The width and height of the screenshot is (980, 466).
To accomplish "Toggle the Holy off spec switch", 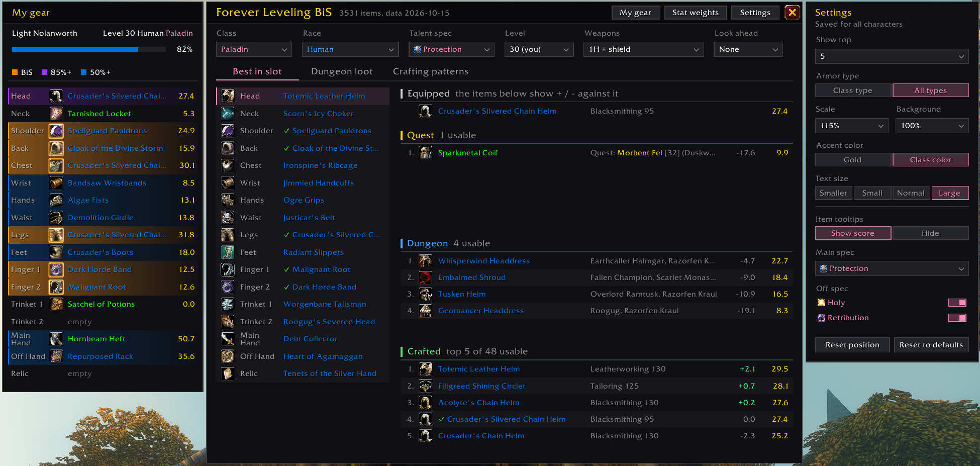I will click(x=957, y=303).
